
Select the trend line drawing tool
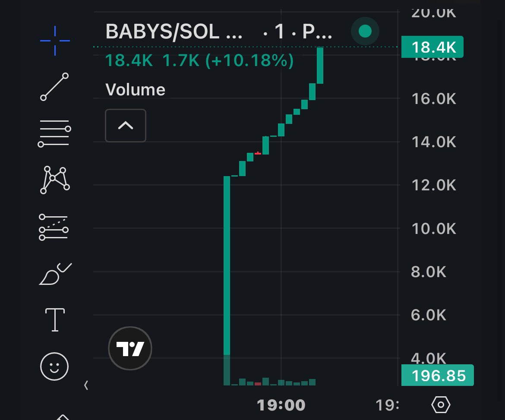[x=54, y=87]
